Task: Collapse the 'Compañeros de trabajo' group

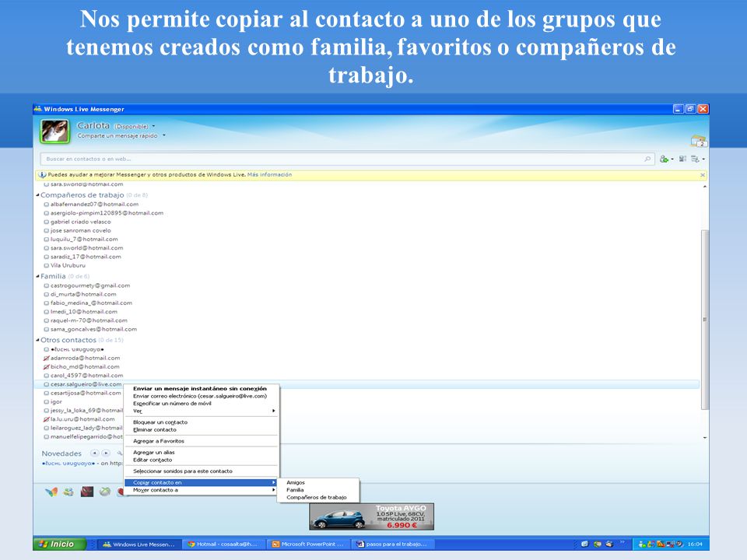Action: (37, 194)
